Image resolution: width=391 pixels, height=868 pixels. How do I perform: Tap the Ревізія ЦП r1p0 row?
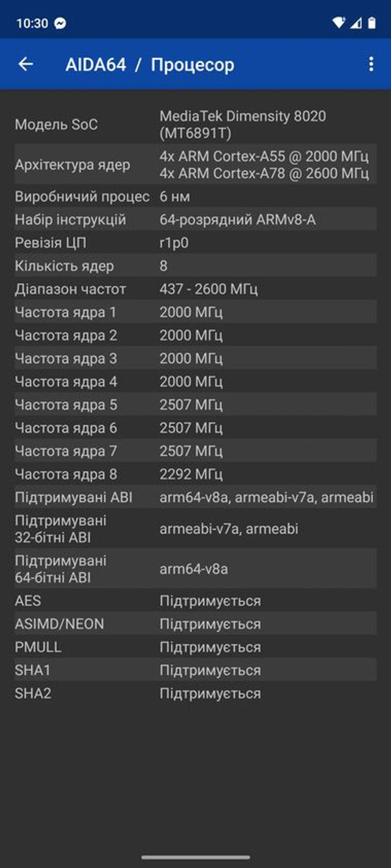[x=195, y=243]
